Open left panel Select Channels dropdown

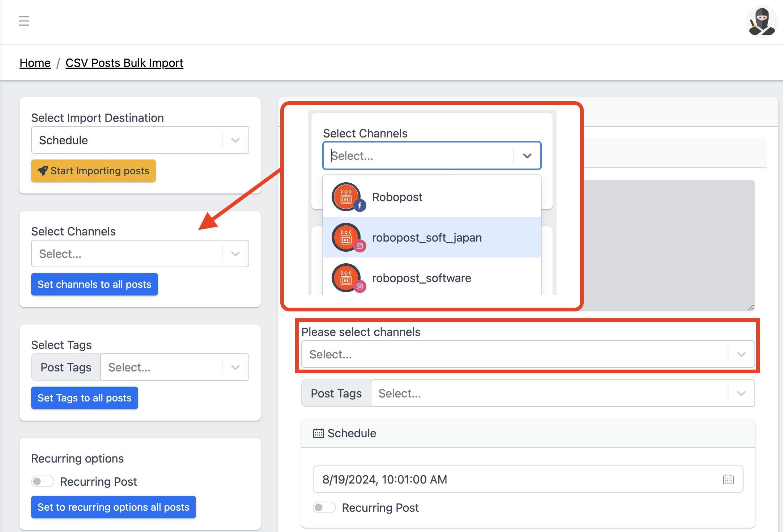[x=140, y=254]
